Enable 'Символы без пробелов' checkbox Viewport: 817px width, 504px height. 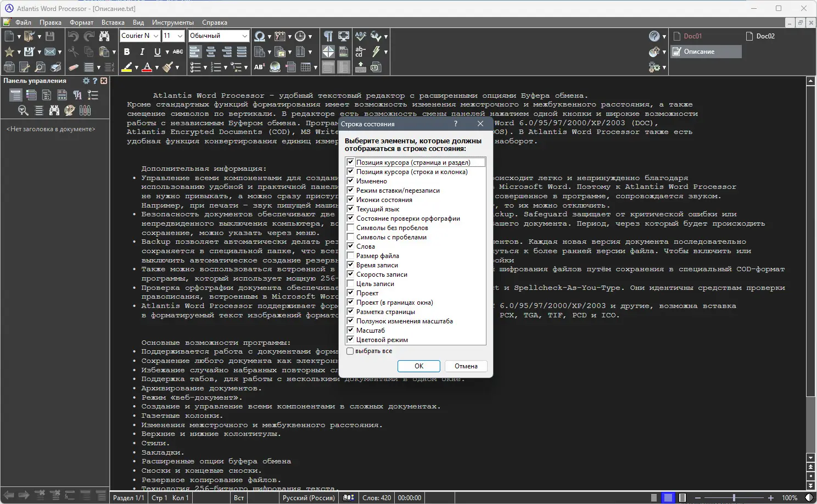click(x=350, y=228)
